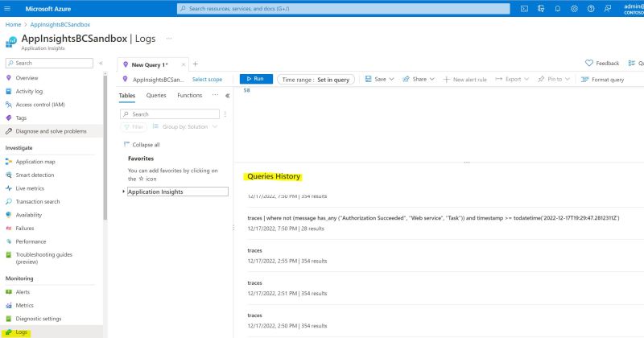Screen dimensions: 644x338
Task: Open Tags in the sidebar
Action: (x=21, y=117)
